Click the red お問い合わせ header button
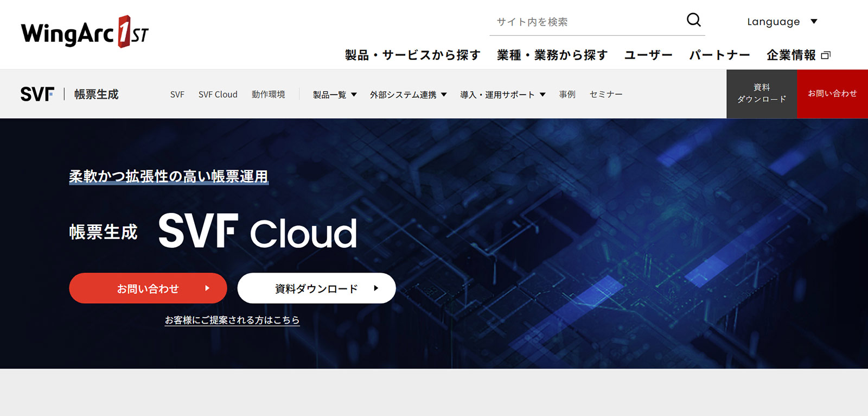Viewport: 868px width, 416px height. pyautogui.click(x=833, y=93)
